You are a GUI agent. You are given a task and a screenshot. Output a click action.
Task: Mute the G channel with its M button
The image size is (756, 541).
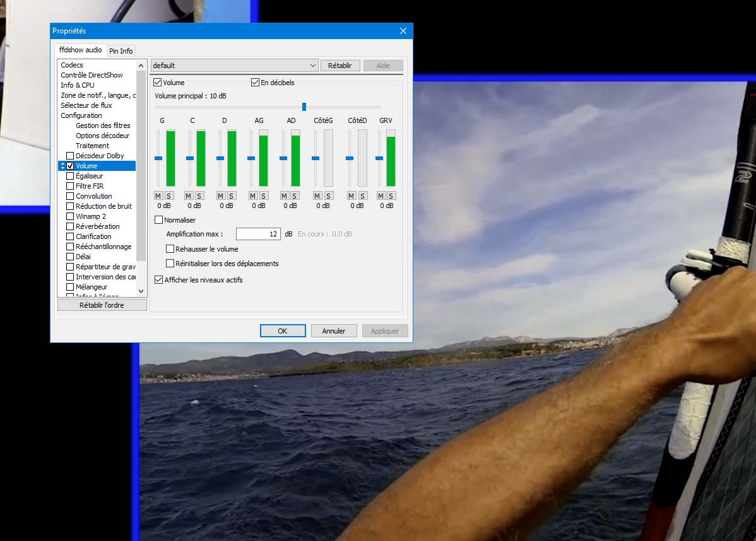click(158, 195)
